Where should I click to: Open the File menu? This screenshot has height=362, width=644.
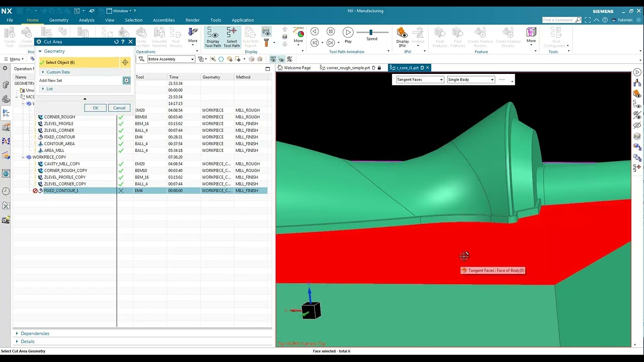10,20
